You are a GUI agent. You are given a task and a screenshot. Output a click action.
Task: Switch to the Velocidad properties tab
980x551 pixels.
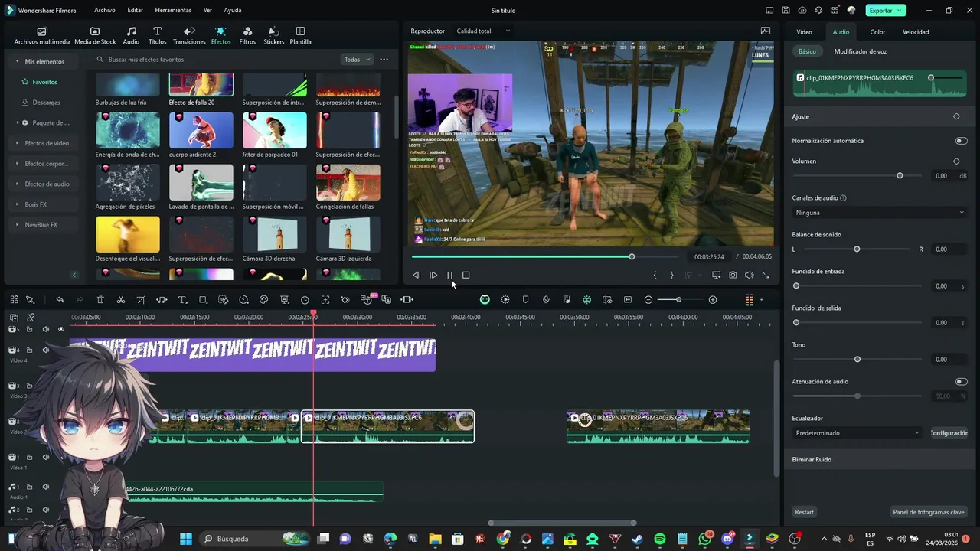tap(916, 32)
